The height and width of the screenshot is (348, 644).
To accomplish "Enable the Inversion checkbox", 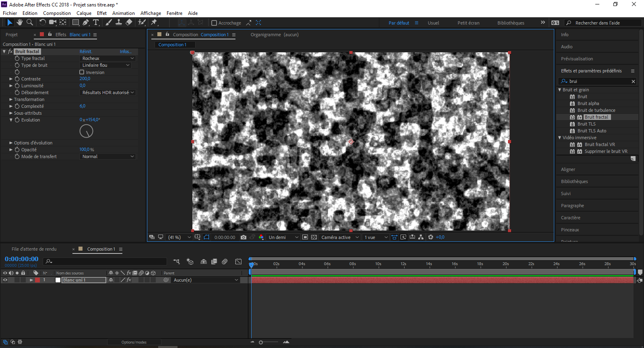I will point(82,72).
